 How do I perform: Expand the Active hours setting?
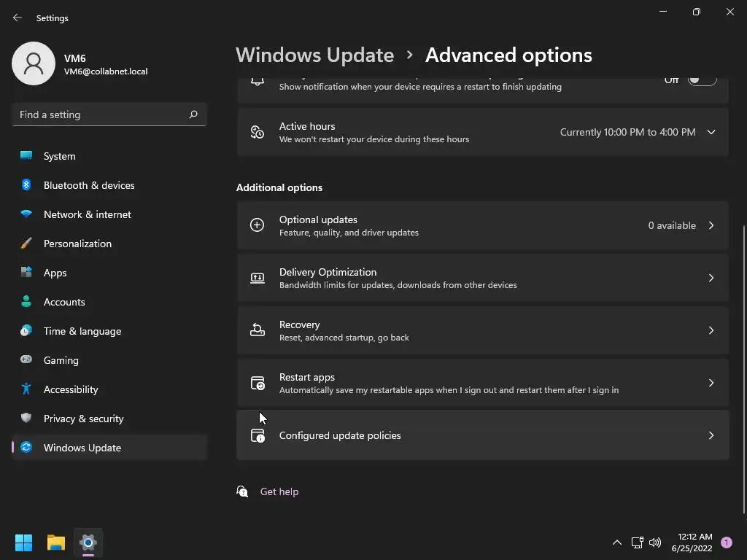(x=711, y=132)
